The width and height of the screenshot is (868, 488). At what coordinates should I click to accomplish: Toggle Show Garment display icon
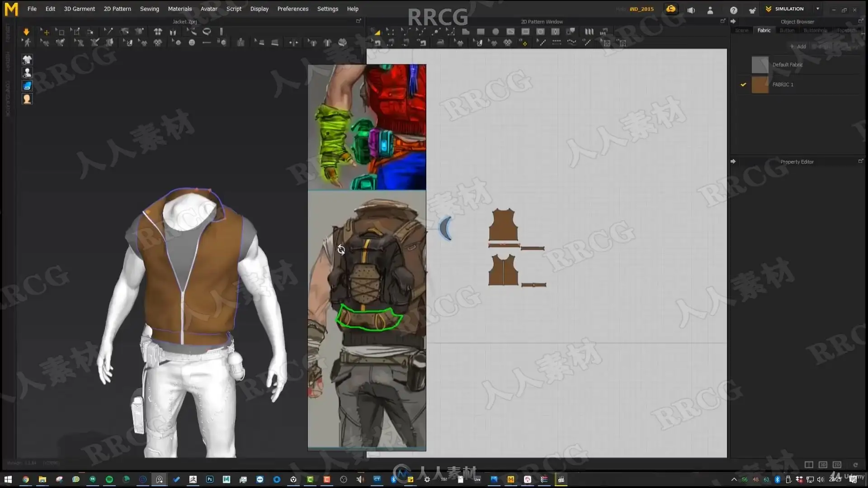(27, 59)
